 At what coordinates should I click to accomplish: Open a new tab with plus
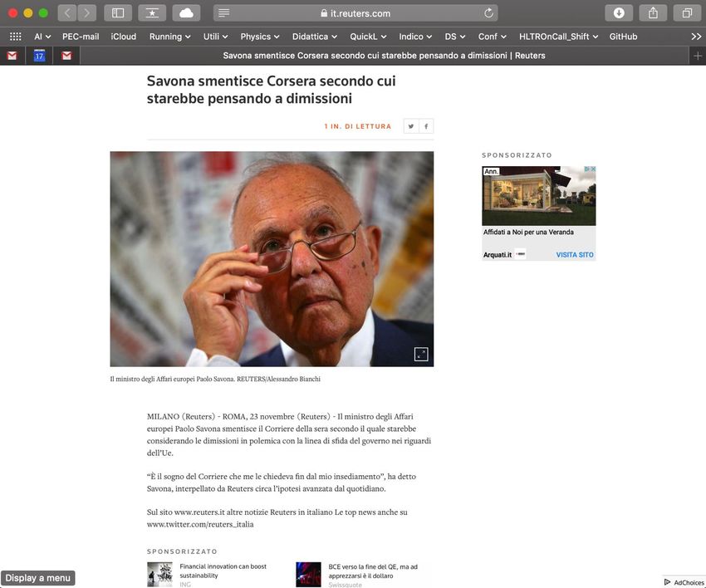point(698,56)
